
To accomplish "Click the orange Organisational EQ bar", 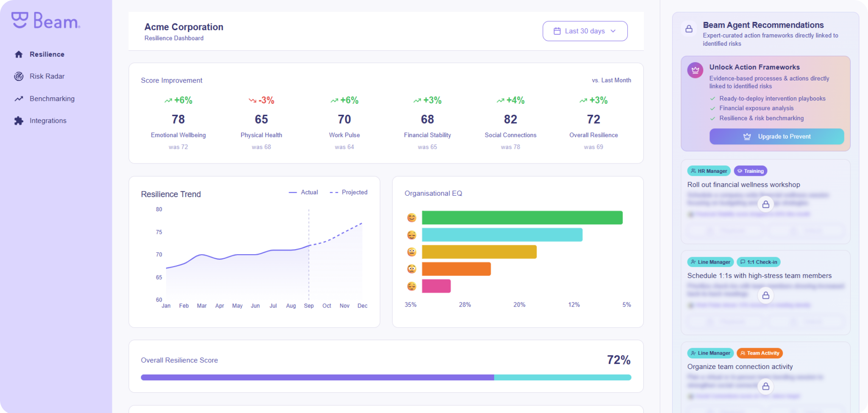I will 456,269.
